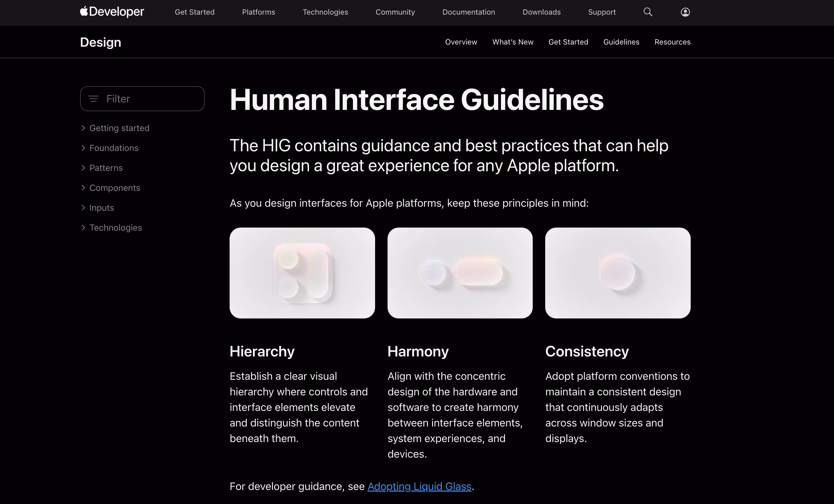Open the Documentation menu

tap(469, 12)
